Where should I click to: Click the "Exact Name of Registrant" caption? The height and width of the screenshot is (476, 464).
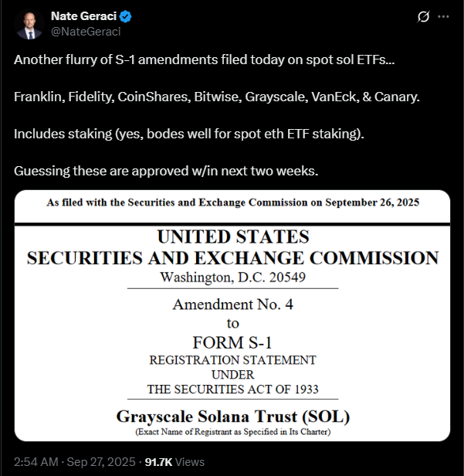[232, 432]
